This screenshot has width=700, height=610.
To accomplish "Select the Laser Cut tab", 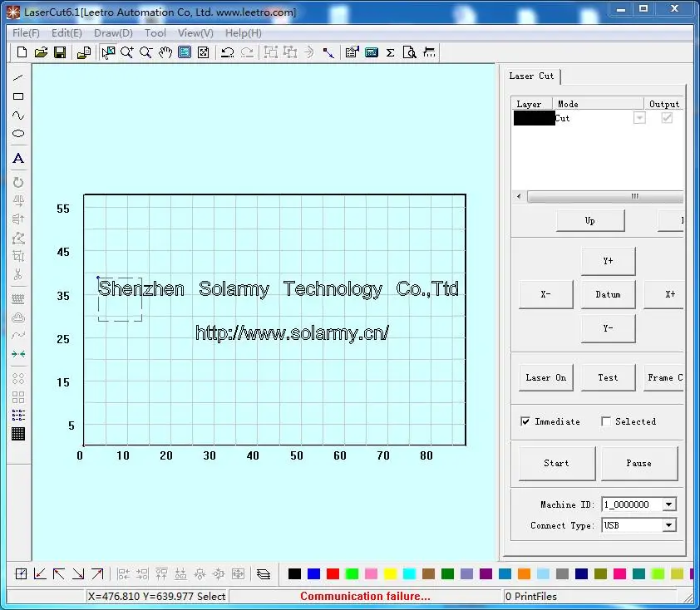I will [x=532, y=76].
